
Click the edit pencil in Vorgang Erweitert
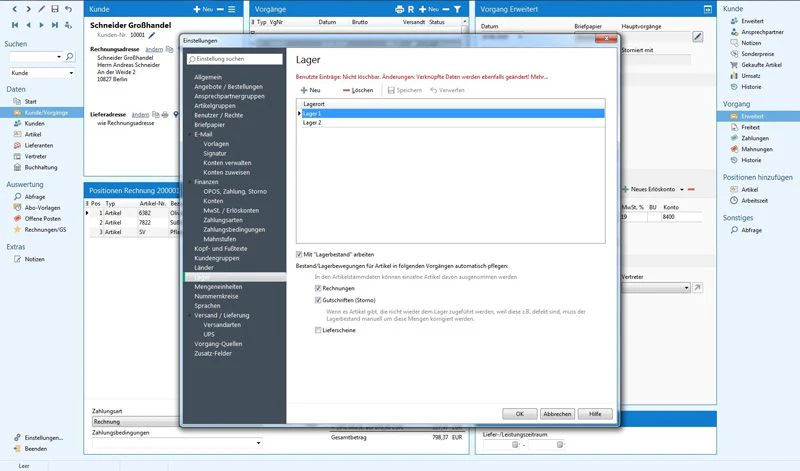pyautogui.click(x=697, y=36)
